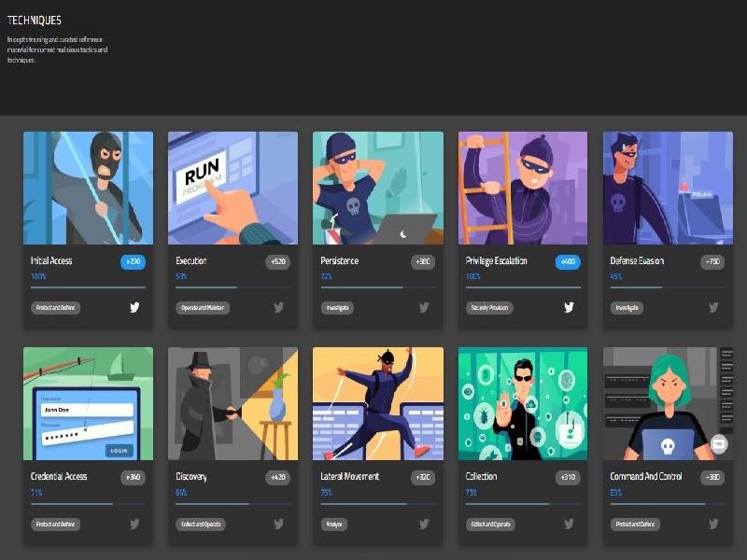Open the Initial Access burglar thumbnail
This screenshot has width=747, height=560.
point(88,189)
